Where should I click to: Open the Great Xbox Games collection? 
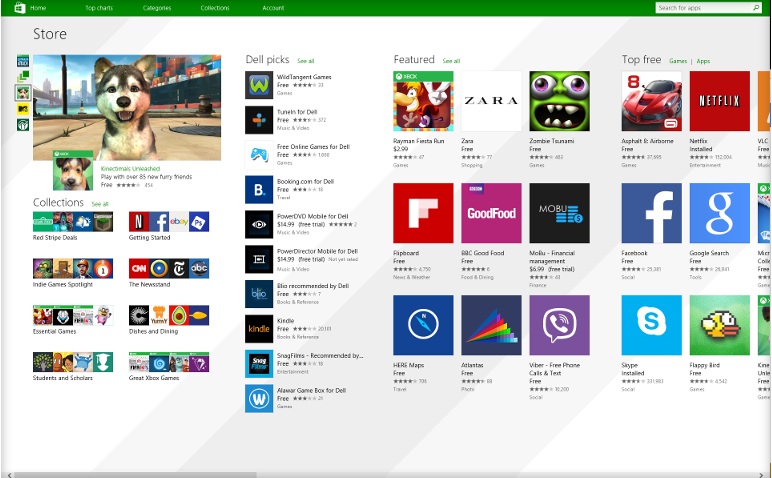click(x=169, y=362)
